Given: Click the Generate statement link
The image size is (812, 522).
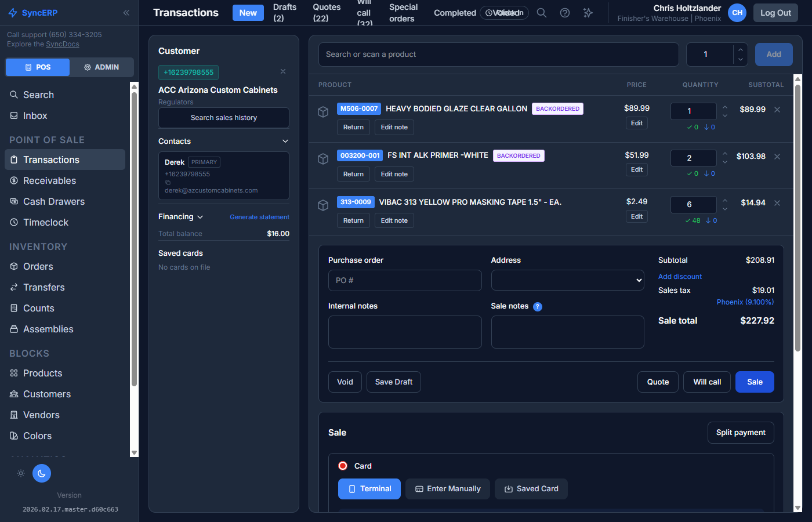Looking at the screenshot, I should (259, 217).
